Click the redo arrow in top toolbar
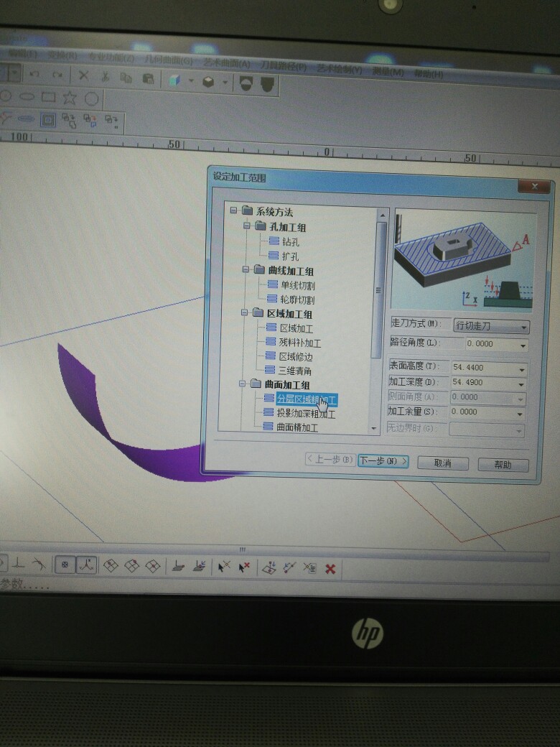The height and width of the screenshot is (747, 560). [x=57, y=75]
